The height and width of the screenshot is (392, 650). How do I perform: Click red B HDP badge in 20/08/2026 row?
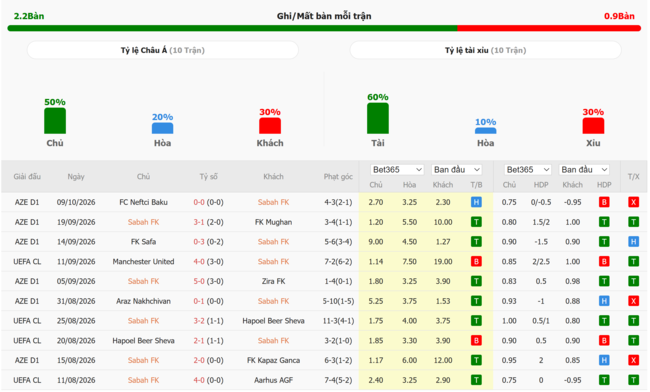pos(604,341)
